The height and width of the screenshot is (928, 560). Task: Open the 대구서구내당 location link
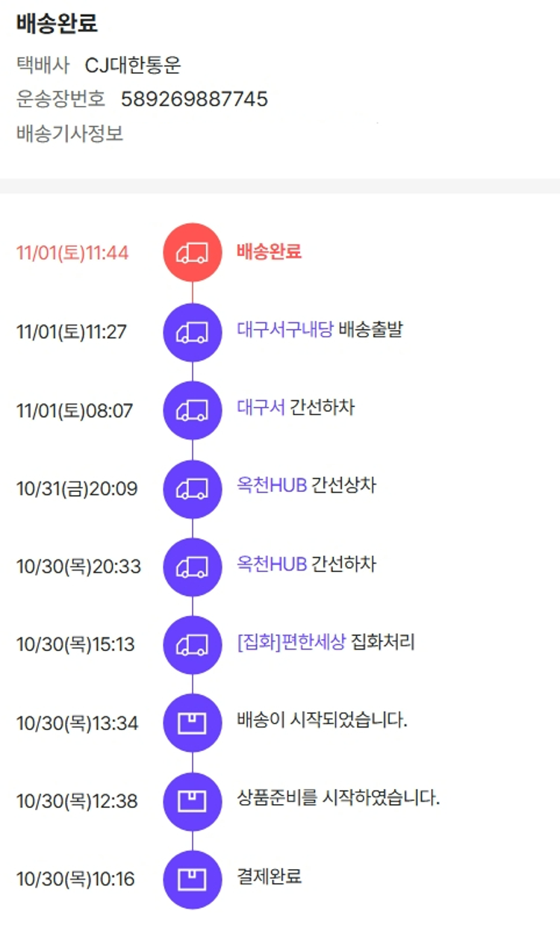pyautogui.click(x=284, y=329)
